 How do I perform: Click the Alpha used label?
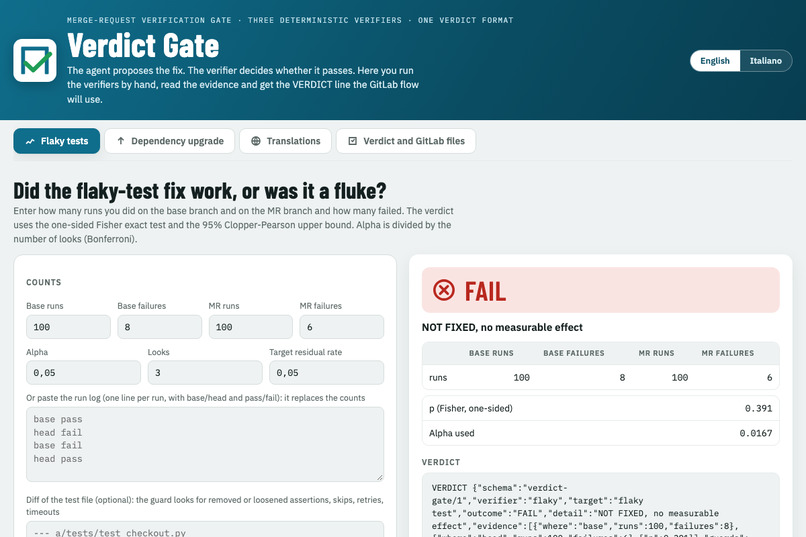[x=451, y=433]
